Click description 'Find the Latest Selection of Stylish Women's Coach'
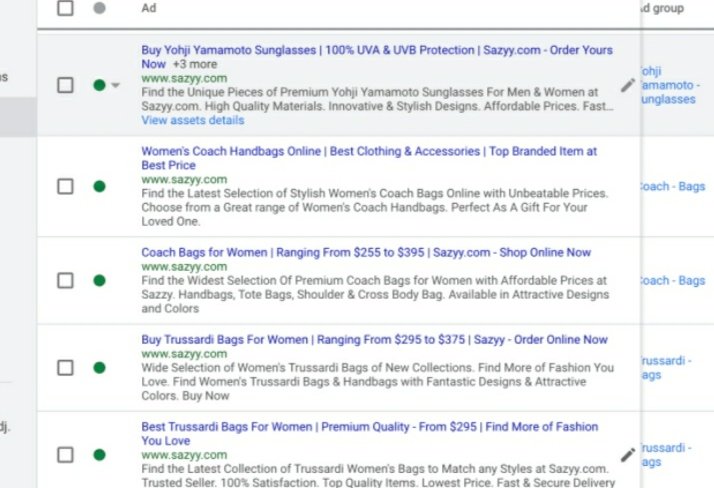714x488 pixels. pos(375,207)
